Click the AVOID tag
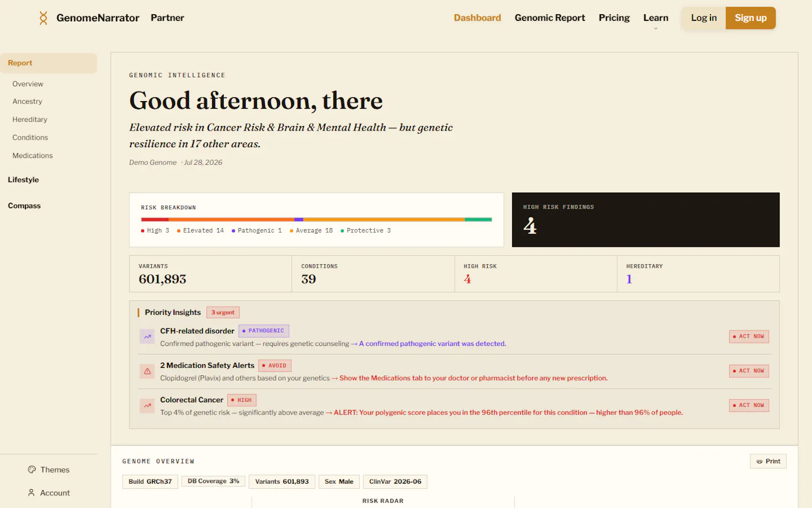This screenshot has height=508, width=812. 275,365
